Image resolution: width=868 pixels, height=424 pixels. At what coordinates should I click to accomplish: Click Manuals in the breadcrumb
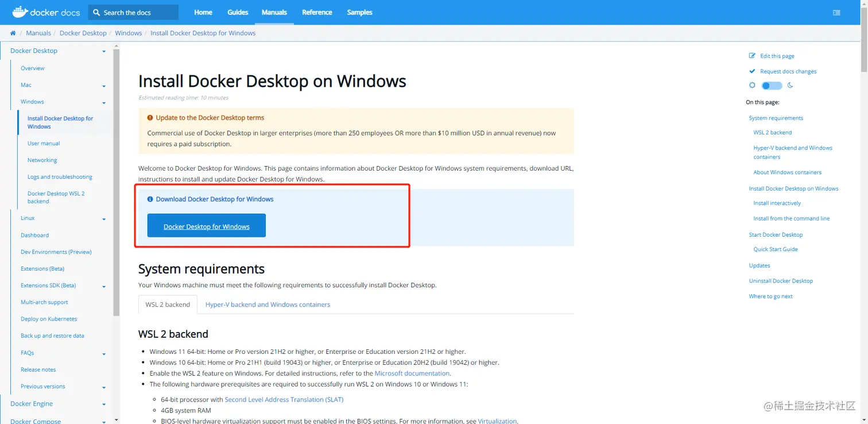[38, 33]
